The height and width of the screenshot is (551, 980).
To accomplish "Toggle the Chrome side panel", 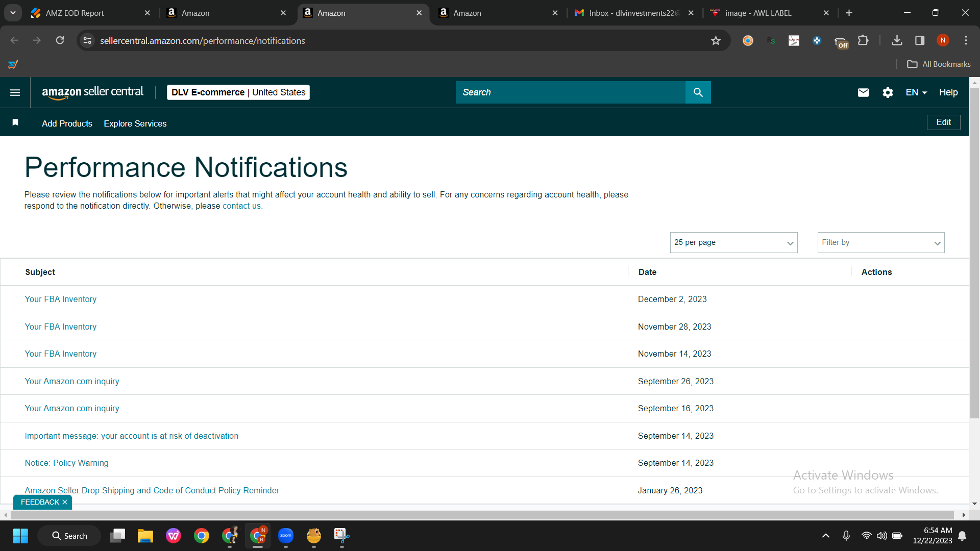I will pos(920,40).
